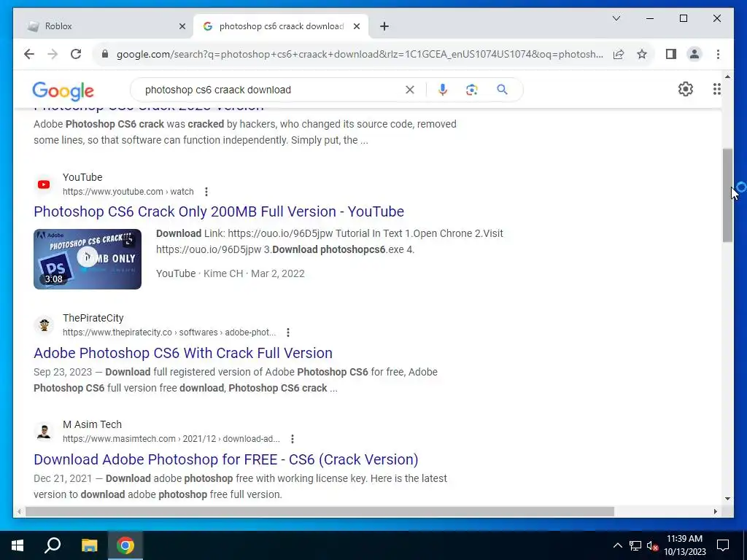
Task: Open Chrome three-dot menu
Action: (718, 54)
